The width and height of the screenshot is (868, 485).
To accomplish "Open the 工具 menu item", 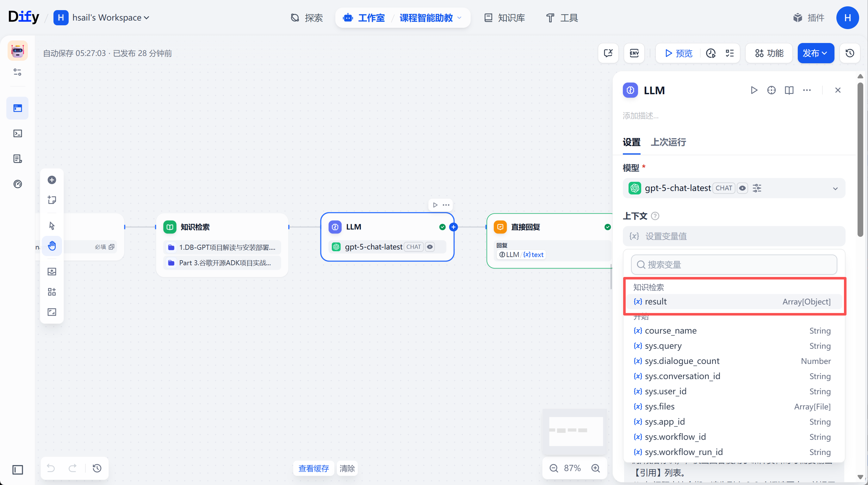I will [562, 17].
